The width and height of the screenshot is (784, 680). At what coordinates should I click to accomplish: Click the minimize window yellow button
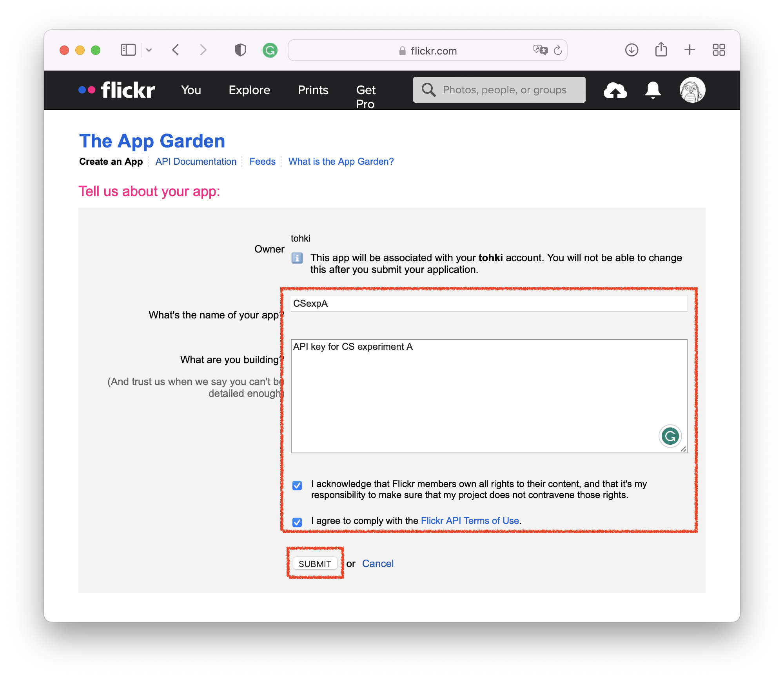pyautogui.click(x=80, y=50)
